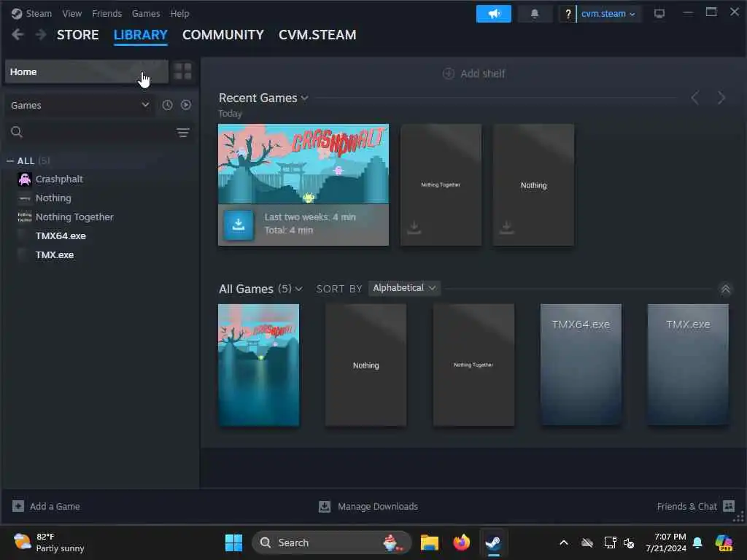Open Crashphalt tile in All Games
747x560 pixels.
pyautogui.click(x=259, y=365)
